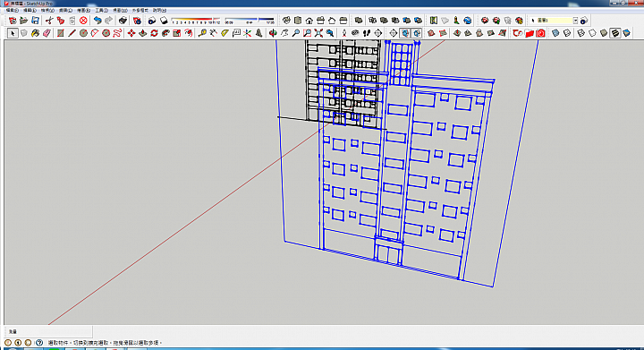Activate the Offset tool
The height and width of the screenshot is (350, 644).
(x=189, y=33)
